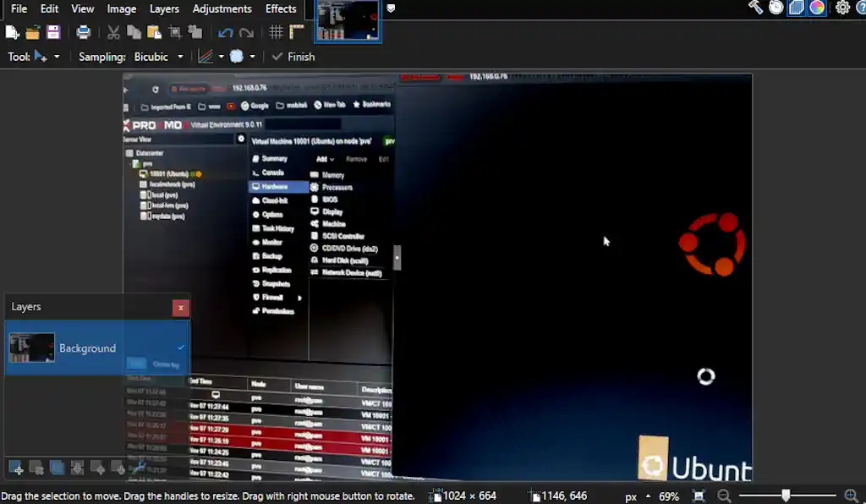This screenshot has height=504, width=866.
Task: Add a new layer in the Layers panel
Action: point(15,468)
